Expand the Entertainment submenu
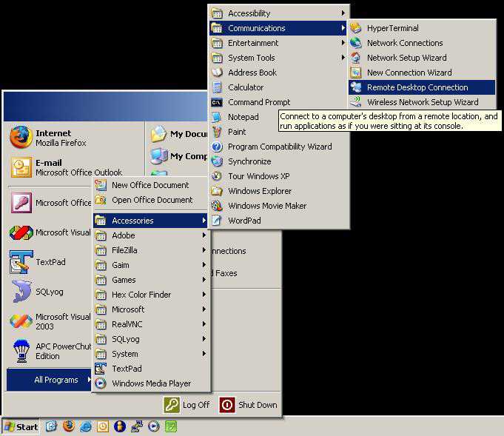The width and height of the screenshot is (504, 436). (x=278, y=43)
